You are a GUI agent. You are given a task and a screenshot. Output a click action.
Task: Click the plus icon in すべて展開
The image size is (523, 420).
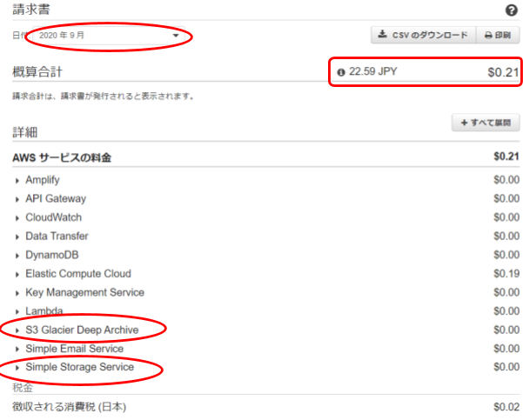[464, 123]
